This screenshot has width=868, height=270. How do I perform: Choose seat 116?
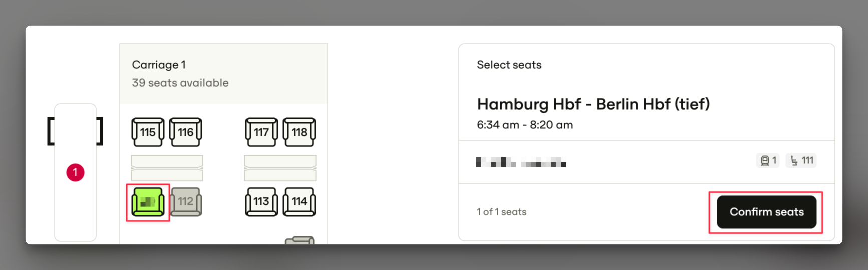[186, 132]
